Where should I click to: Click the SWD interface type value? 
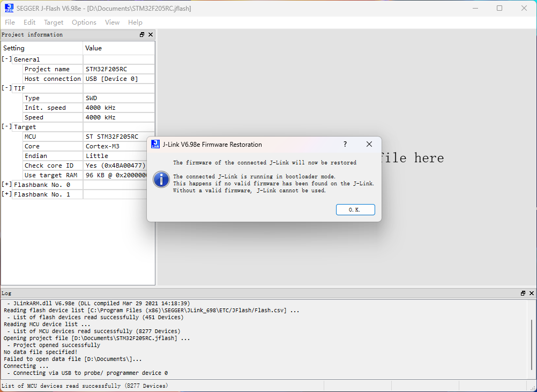point(92,98)
